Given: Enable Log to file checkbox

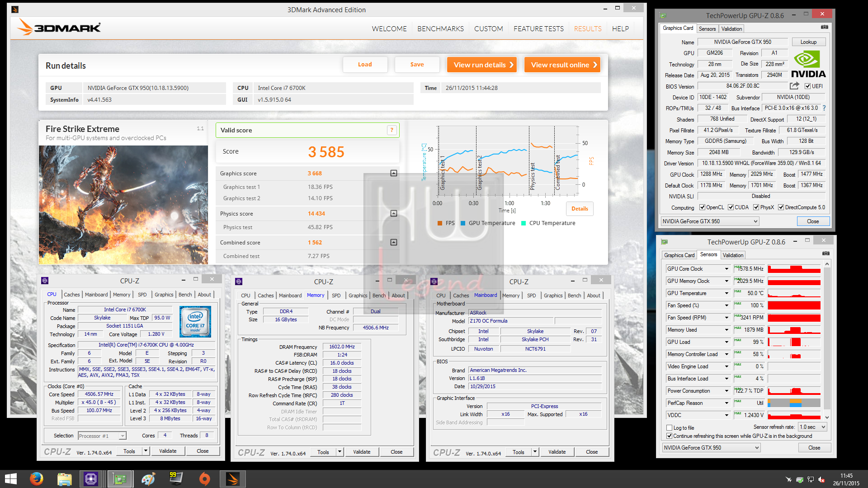Looking at the screenshot, I should tap(669, 427).
